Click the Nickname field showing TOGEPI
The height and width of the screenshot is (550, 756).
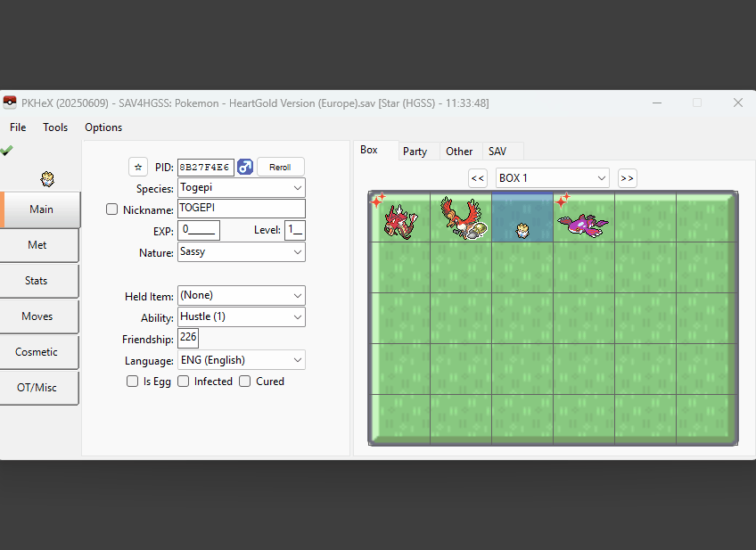click(241, 209)
